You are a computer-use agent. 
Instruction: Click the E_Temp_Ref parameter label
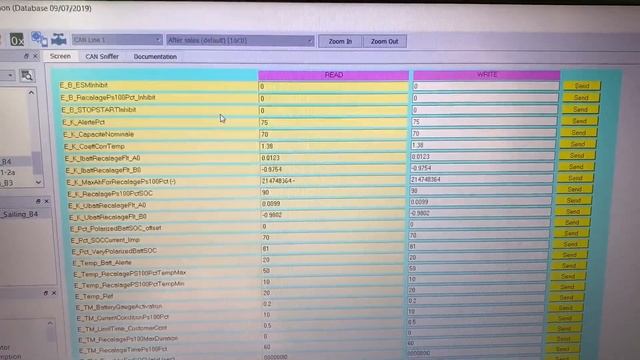pyautogui.click(x=94, y=296)
